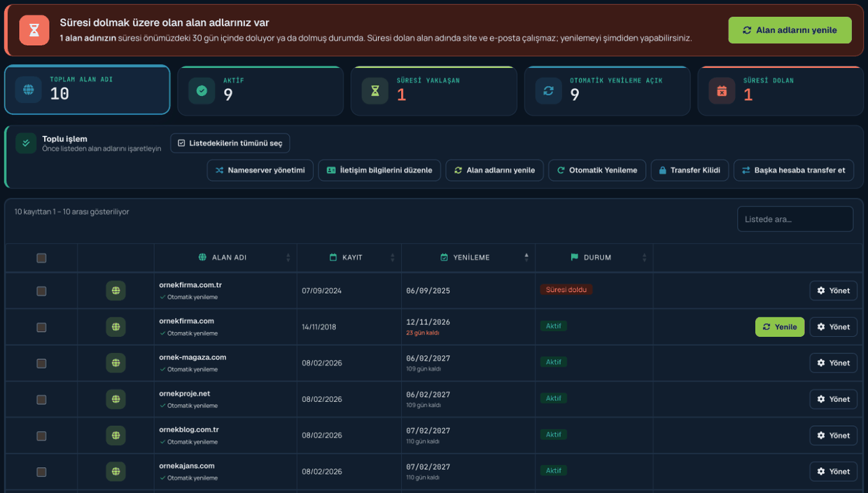Sort the table by Alan Adı column
The image size is (868, 493).
pos(225,258)
